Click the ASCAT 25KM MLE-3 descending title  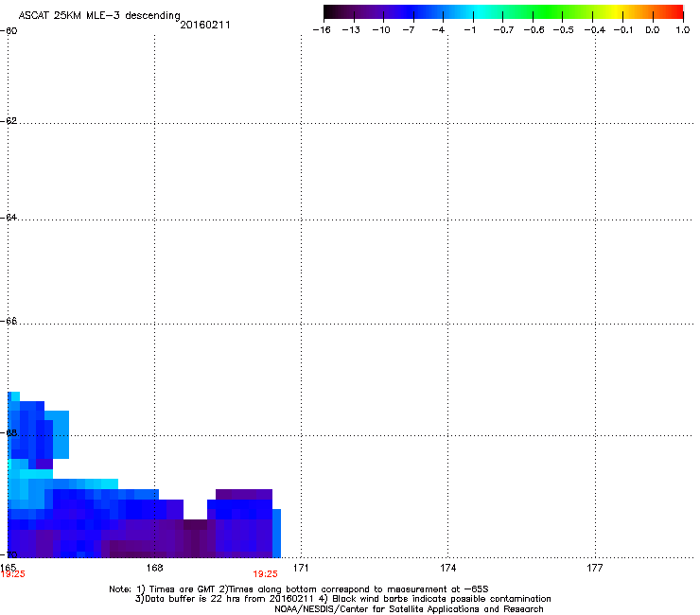pos(99,16)
